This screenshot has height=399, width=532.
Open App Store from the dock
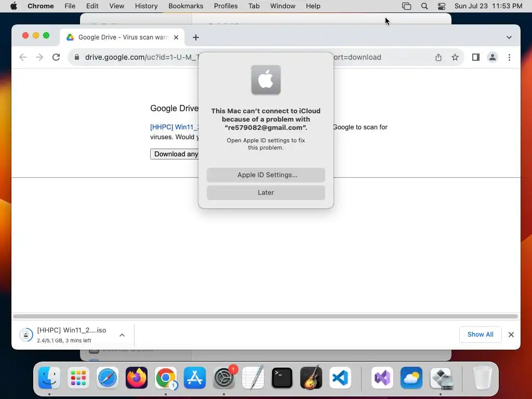[195, 378]
